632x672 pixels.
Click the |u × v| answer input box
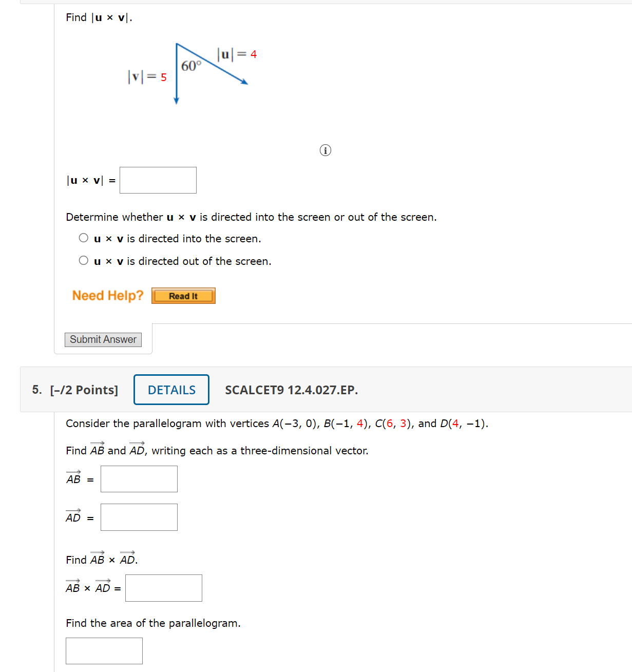(x=158, y=180)
